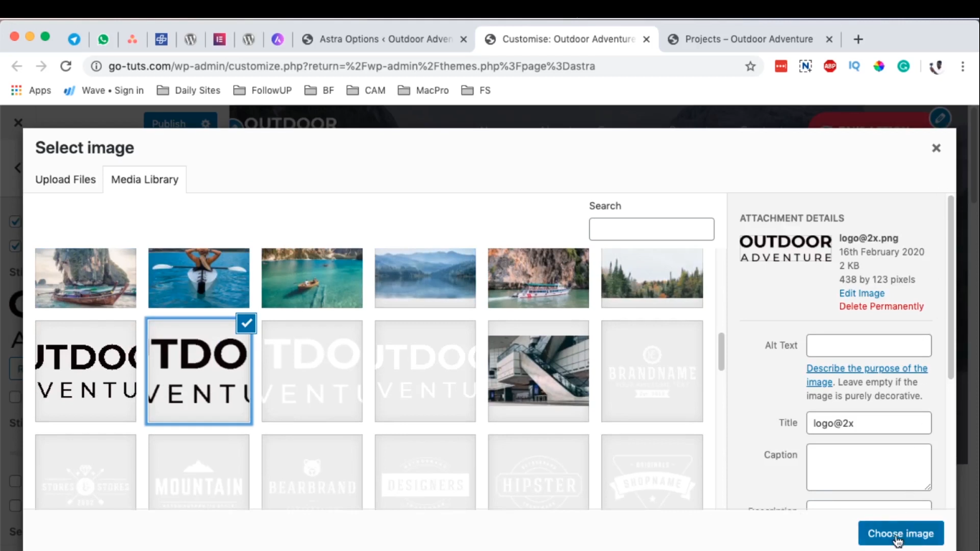Screen dimensions: 980x551
Task: Click into the Caption text area
Action: tap(869, 467)
